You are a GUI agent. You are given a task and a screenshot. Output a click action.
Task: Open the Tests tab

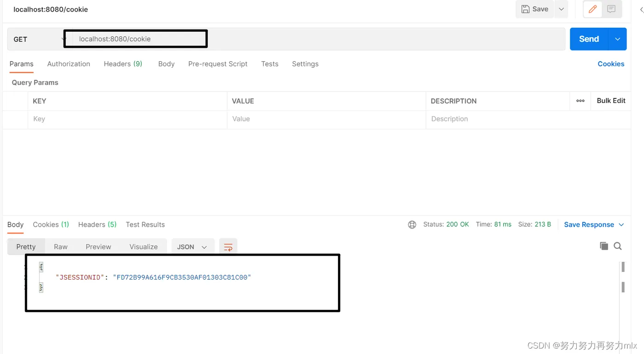(270, 64)
